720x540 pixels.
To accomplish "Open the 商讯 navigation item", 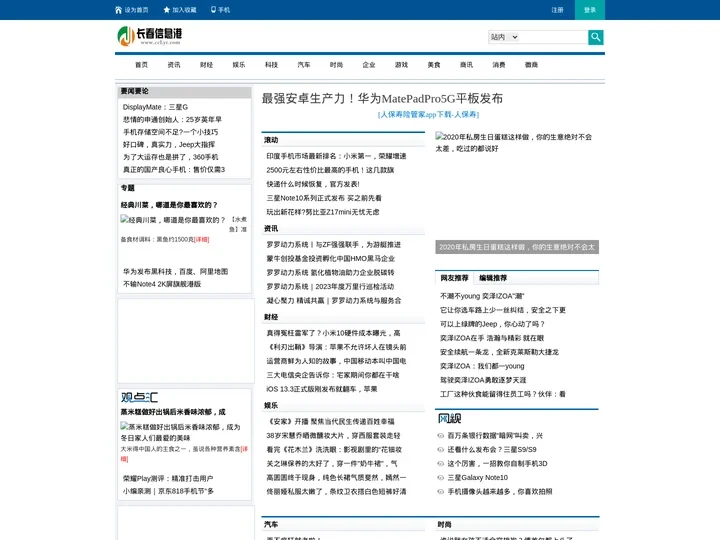I will click(467, 65).
